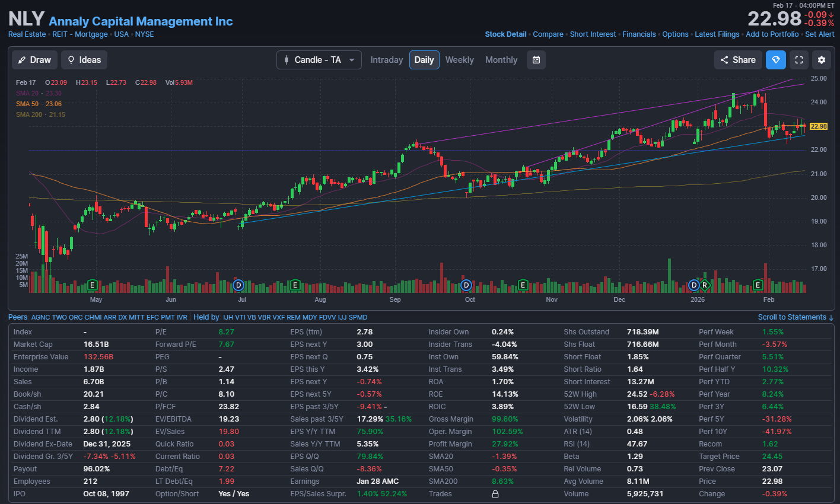Select the Daily timeframe tab
This screenshot has width=840, height=504.
tap(424, 60)
